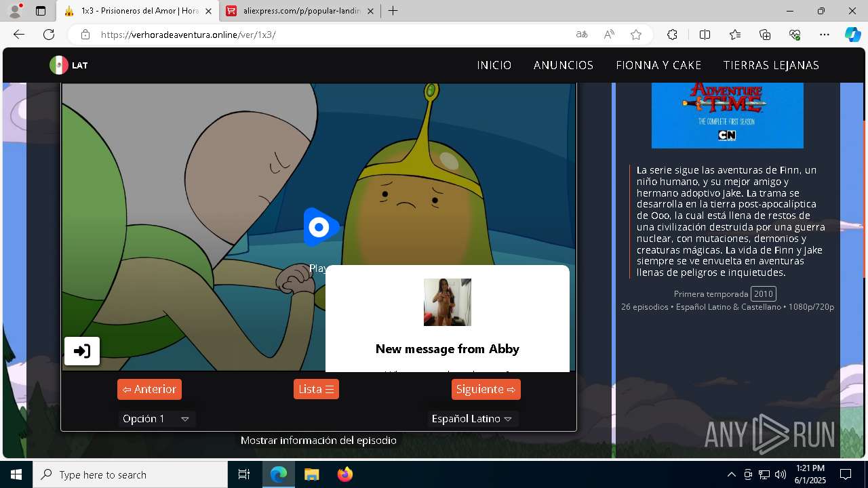
Task: Open File Explorer from taskbar
Action: point(311,474)
